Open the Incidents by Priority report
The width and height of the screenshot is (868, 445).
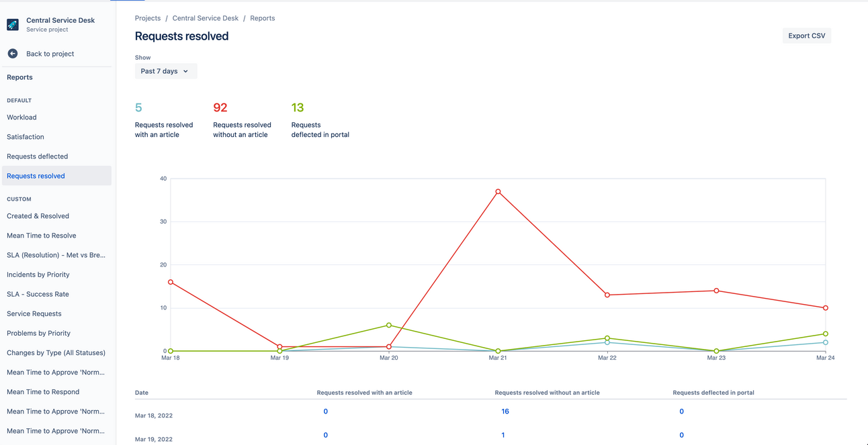[x=38, y=275]
